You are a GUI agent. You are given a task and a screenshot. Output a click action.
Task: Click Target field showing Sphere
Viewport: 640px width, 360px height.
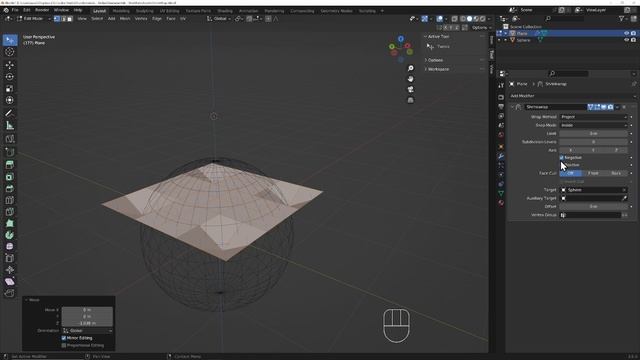[x=593, y=190]
